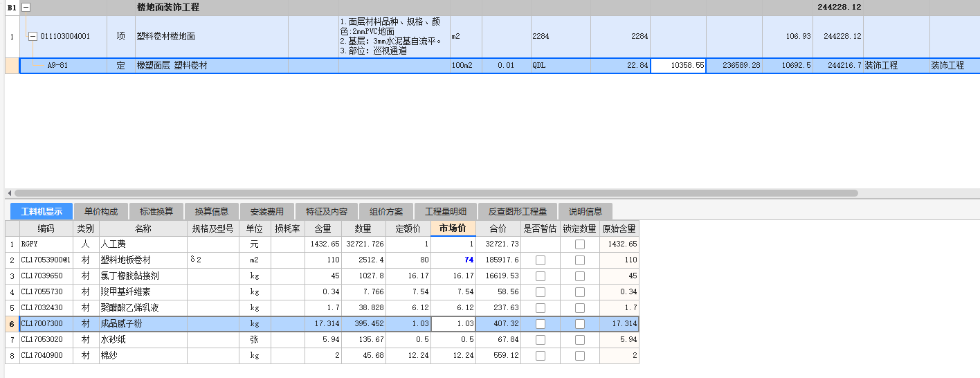Select code cell CL17007300
The height and width of the screenshot is (378, 980).
(46, 323)
